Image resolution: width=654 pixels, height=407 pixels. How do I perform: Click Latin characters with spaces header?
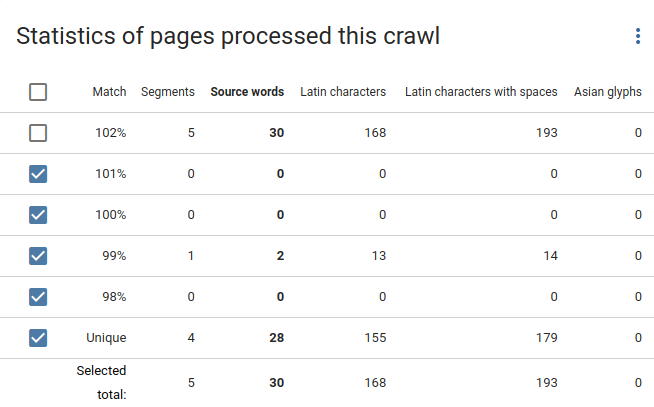coord(481,92)
